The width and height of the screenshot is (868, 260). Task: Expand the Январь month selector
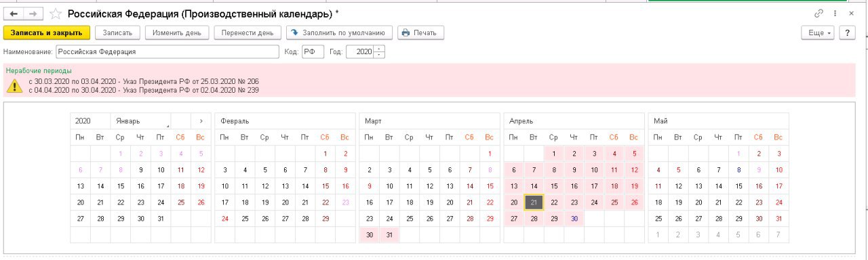(140, 121)
